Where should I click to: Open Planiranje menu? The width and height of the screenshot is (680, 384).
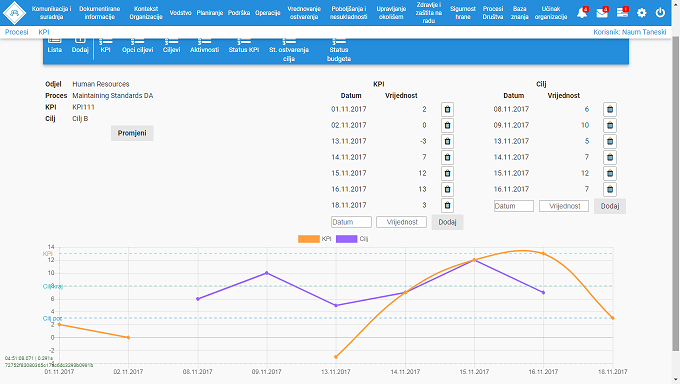pos(209,13)
